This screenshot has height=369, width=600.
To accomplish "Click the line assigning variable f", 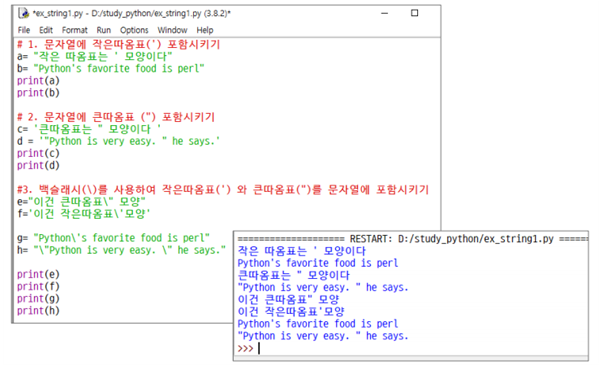I will (84, 214).
